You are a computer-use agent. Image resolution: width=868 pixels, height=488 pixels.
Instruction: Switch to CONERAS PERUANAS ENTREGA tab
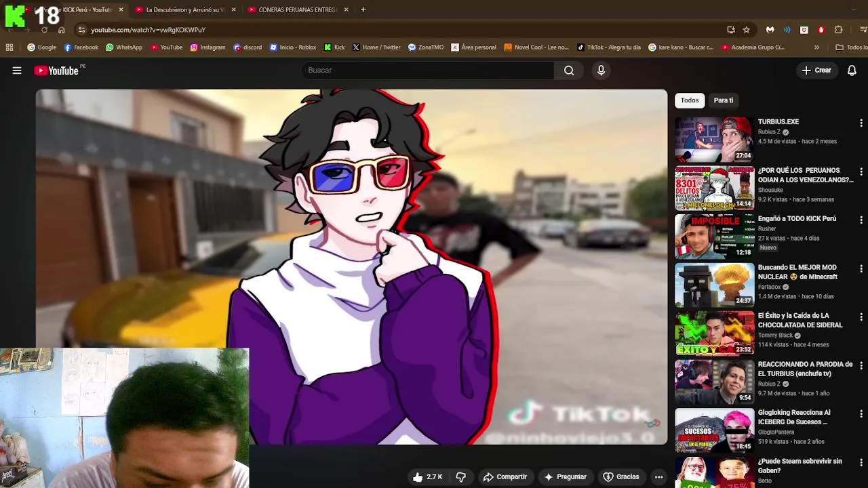(x=297, y=9)
